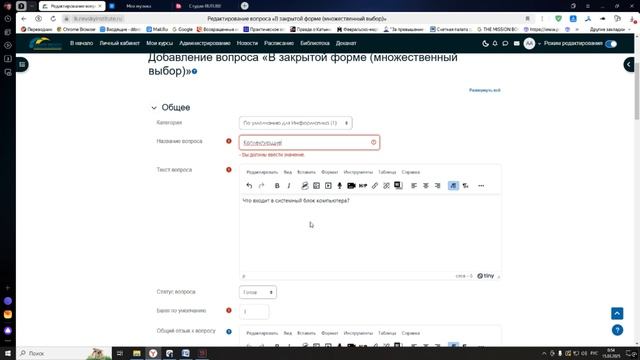This screenshot has height=360, width=640.
Task: Click the taskbar search box
Action: [x=64, y=353]
